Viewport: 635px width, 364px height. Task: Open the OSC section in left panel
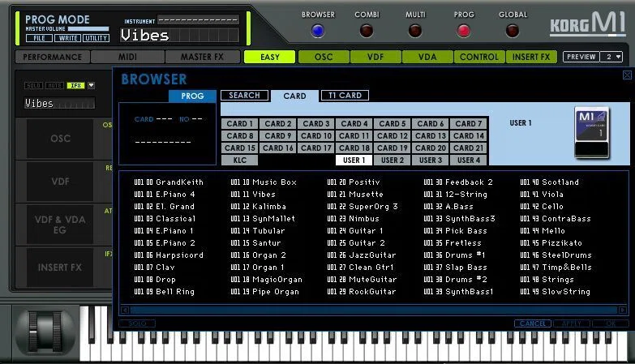coord(60,139)
